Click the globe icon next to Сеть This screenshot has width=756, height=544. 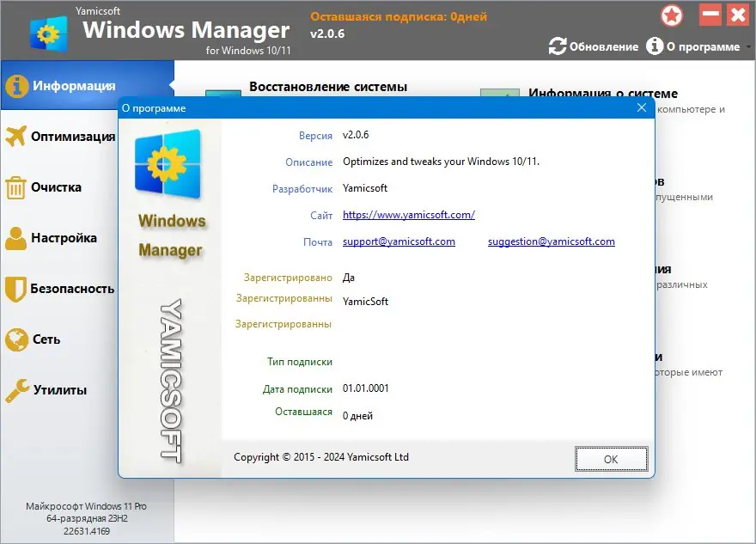16,339
